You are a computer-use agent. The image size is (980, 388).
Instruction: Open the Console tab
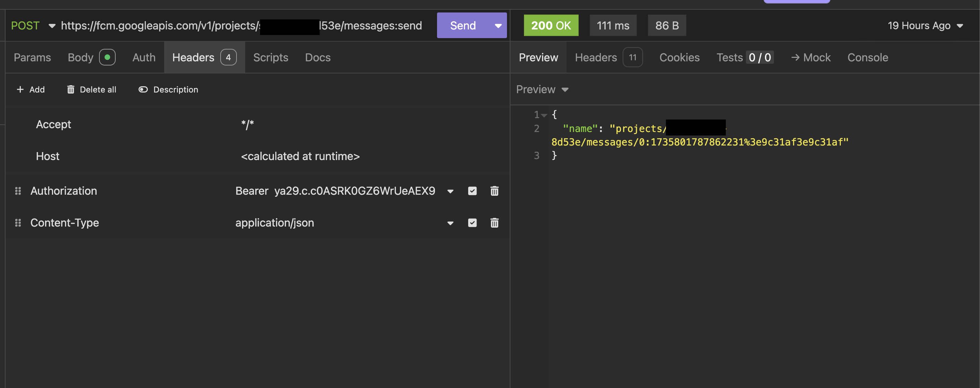click(867, 58)
